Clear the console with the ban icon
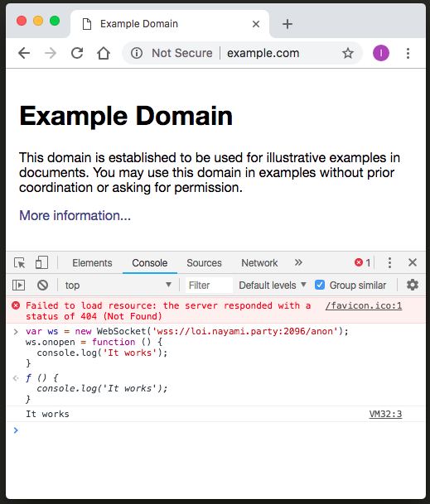 tap(42, 286)
